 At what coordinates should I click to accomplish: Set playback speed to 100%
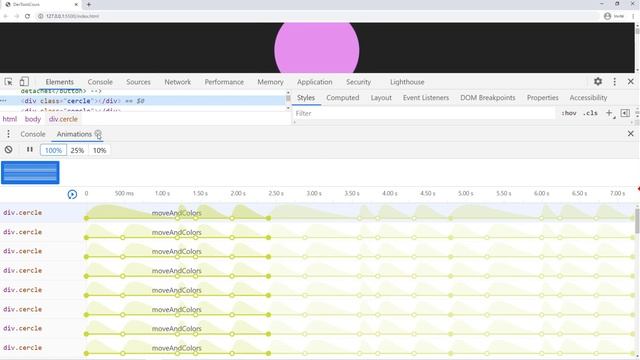click(53, 150)
